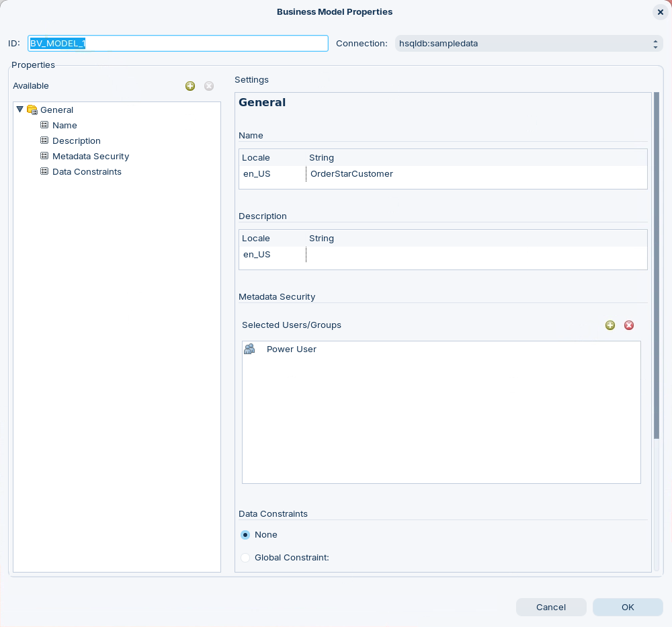The width and height of the screenshot is (672, 627).
Task: Click the General folder icon in tree
Action: [x=32, y=110]
